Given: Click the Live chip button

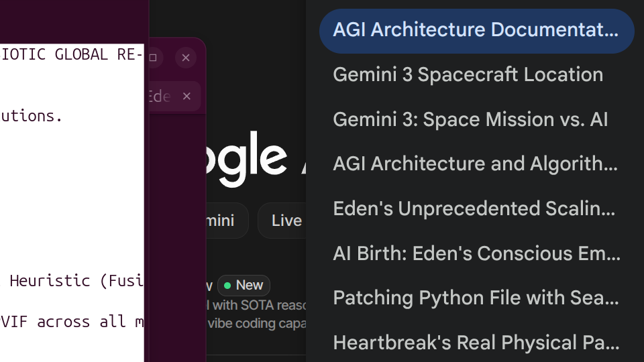Looking at the screenshot, I should pos(286,221).
